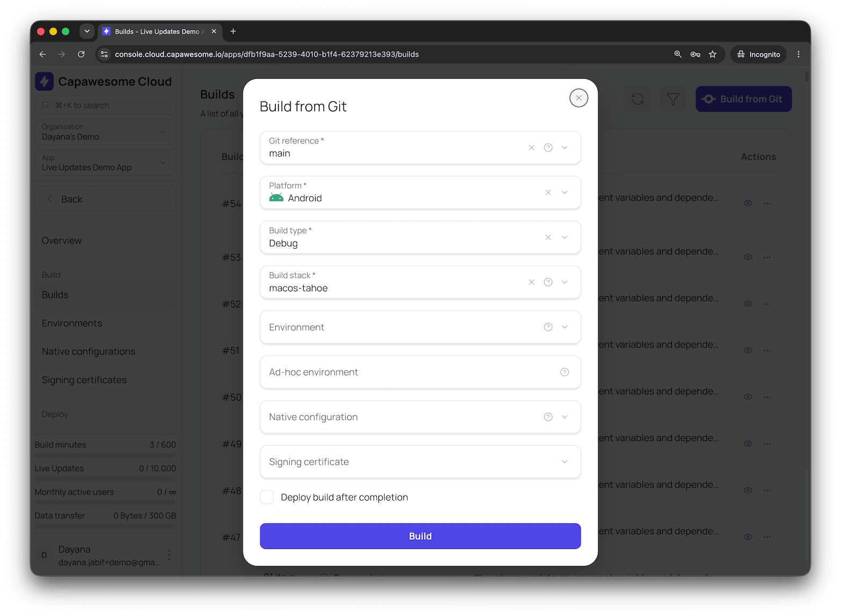Clear the macos-tahoe build stack
This screenshot has width=841, height=616.
pyautogui.click(x=531, y=282)
